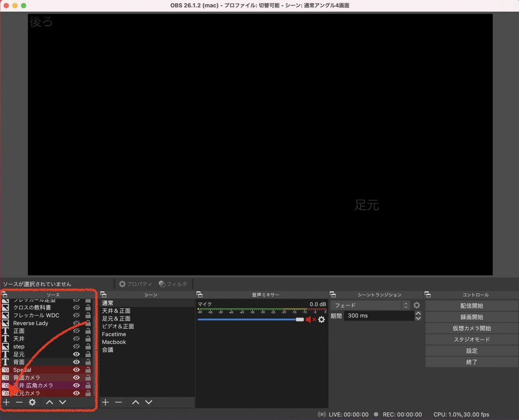Toggle the lock on 背面カメラ source
The width and height of the screenshot is (519, 420).
point(88,377)
